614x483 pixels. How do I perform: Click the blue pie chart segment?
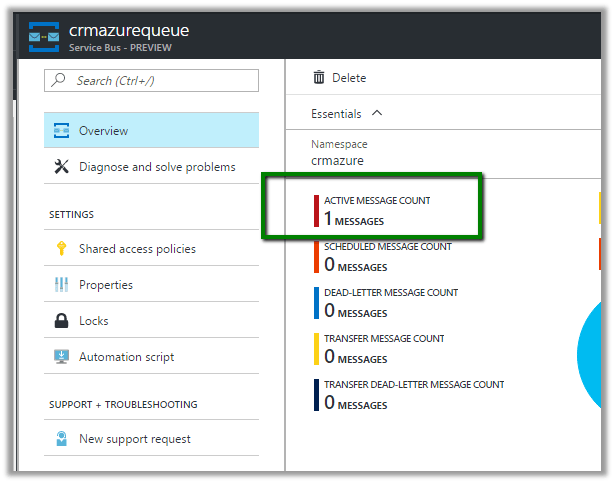click(x=591, y=355)
